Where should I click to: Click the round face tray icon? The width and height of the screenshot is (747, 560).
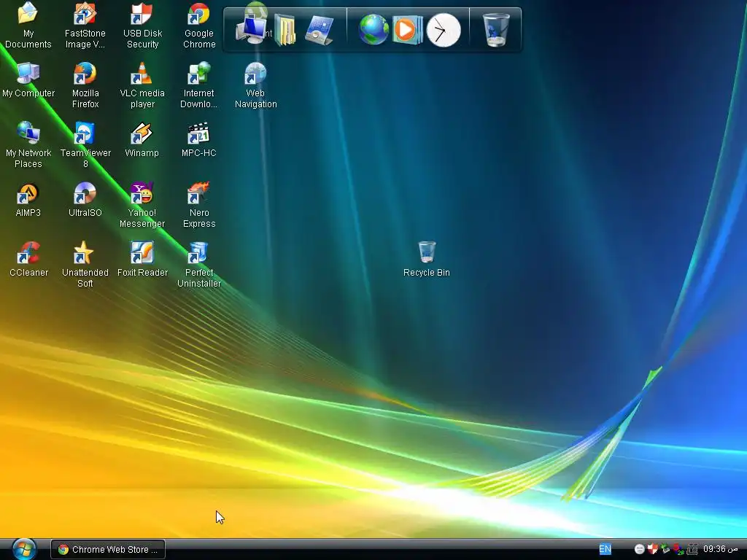[x=639, y=549]
